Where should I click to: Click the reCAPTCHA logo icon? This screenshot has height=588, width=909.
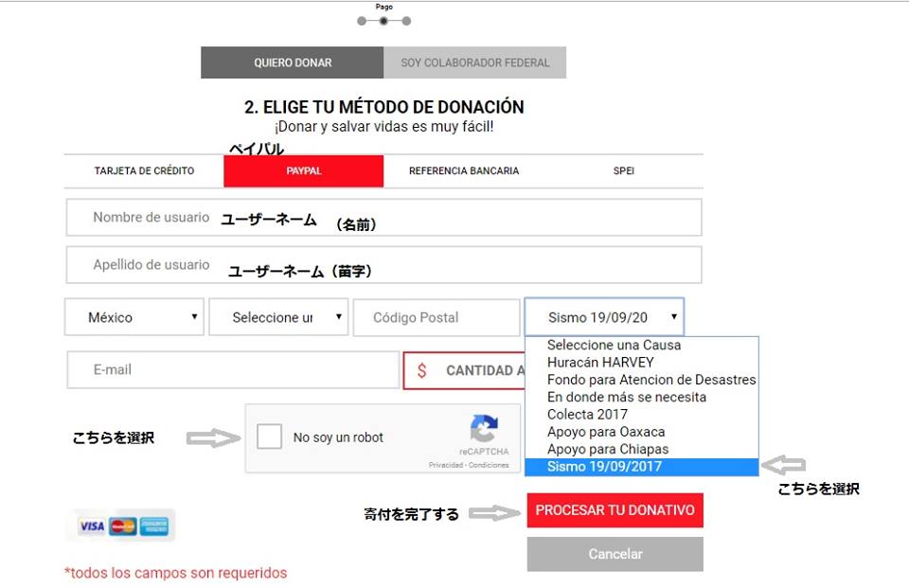point(484,429)
